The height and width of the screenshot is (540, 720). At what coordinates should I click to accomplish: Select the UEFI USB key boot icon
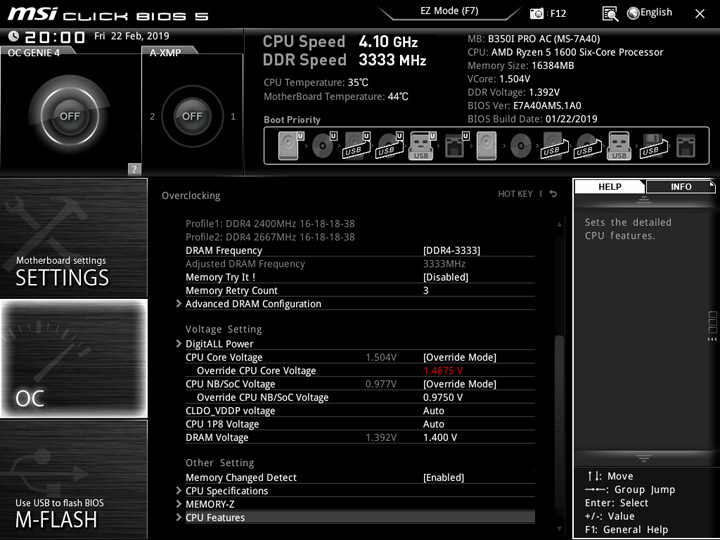[x=422, y=146]
